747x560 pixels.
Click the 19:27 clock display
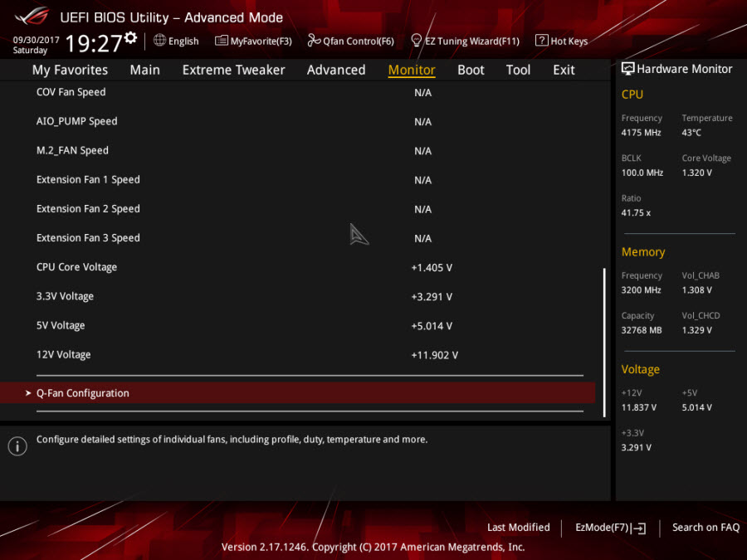[94, 43]
